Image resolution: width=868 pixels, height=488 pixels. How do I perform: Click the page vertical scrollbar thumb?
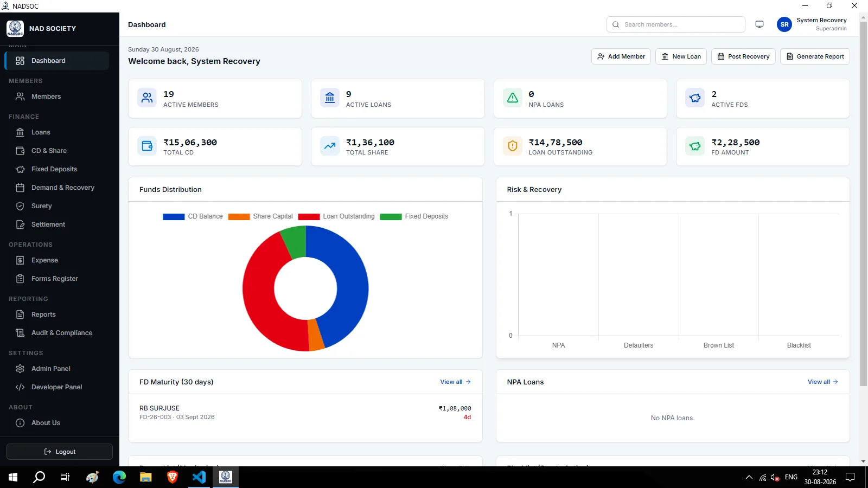click(x=864, y=204)
